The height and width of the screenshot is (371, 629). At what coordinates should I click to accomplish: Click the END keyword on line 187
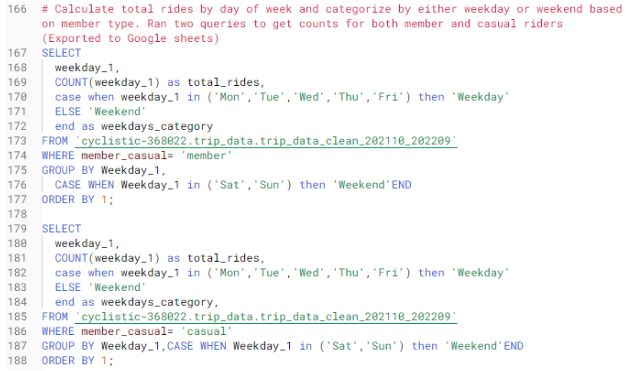tap(513, 346)
